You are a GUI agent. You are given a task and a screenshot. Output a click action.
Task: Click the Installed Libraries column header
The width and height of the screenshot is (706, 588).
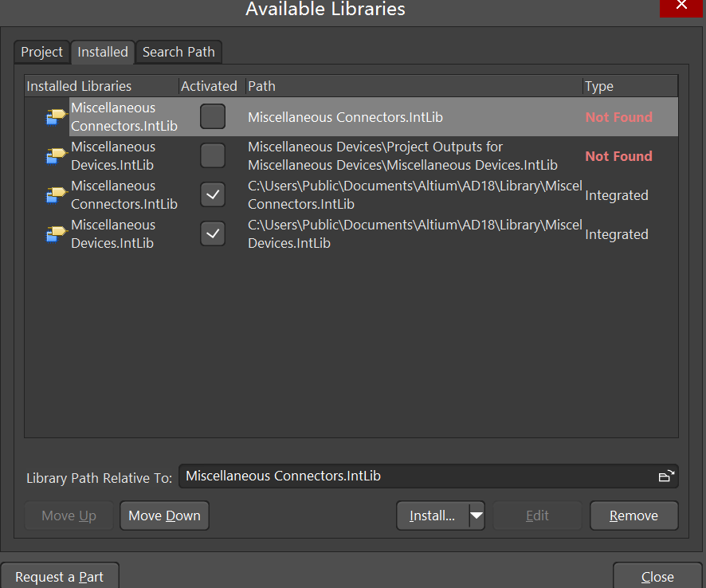coord(102,86)
